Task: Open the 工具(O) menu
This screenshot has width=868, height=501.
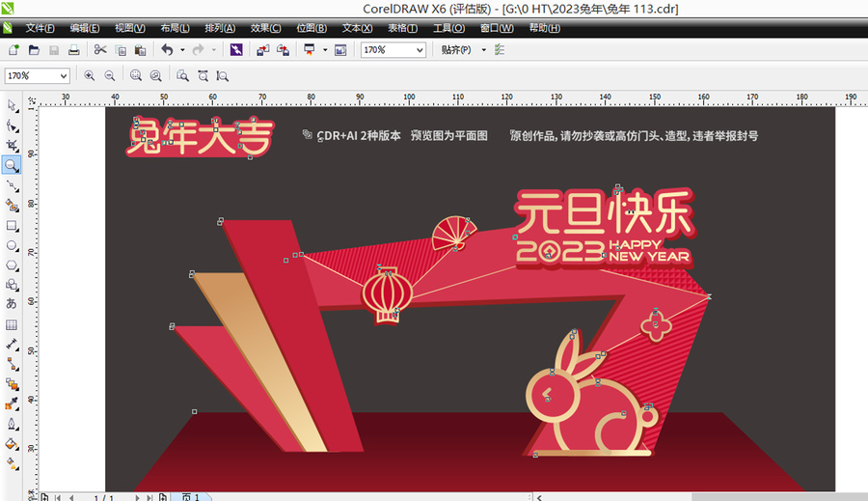Action: [x=448, y=28]
